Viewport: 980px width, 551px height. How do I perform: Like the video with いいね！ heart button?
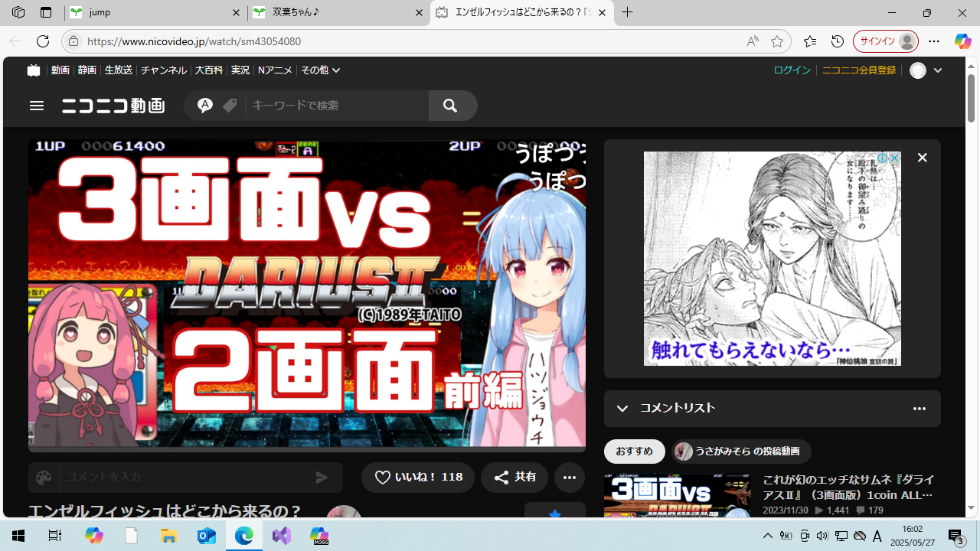[x=418, y=477]
